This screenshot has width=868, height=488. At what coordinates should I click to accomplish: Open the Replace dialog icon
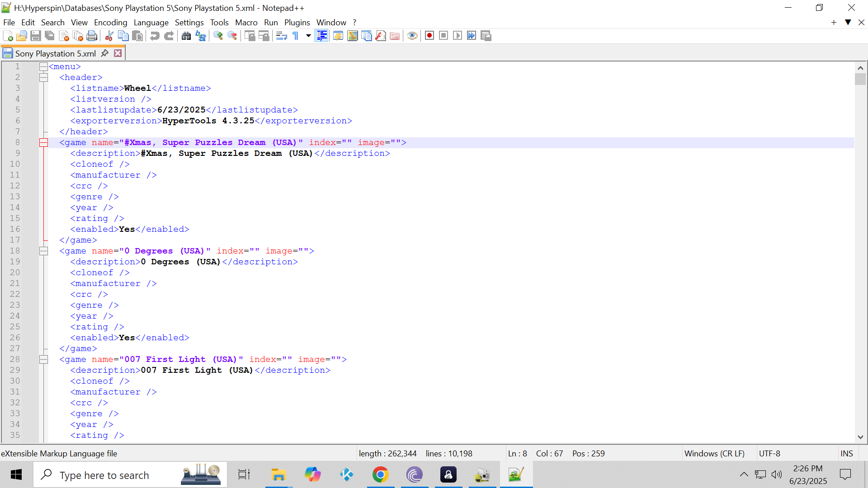(200, 36)
